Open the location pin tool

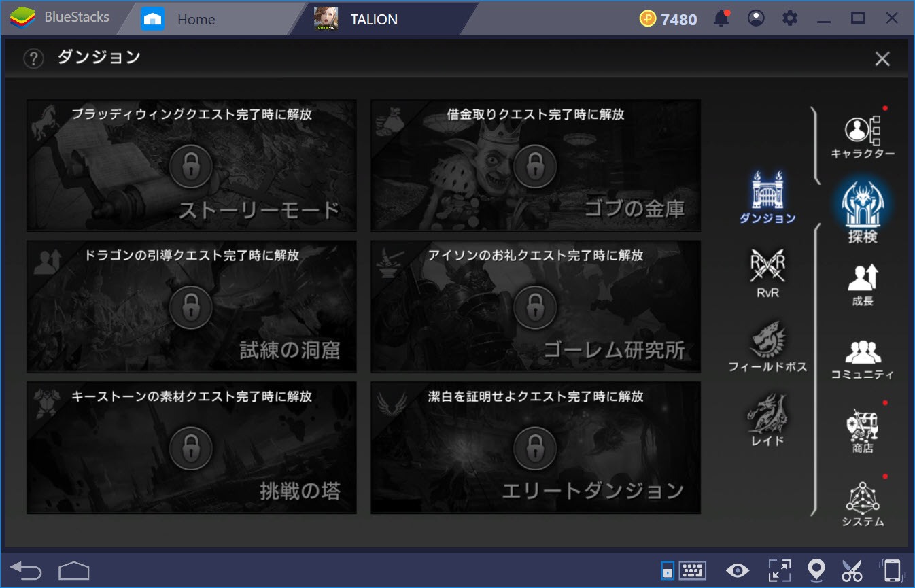[816, 570]
